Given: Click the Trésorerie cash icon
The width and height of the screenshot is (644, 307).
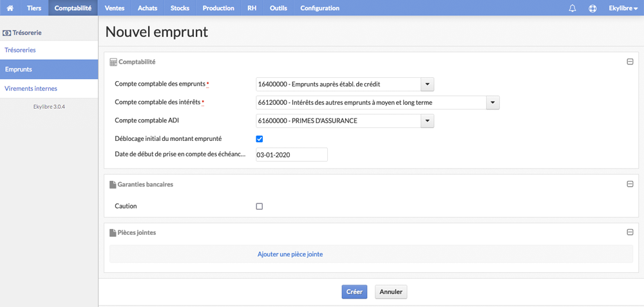Looking at the screenshot, I should tap(6, 32).
